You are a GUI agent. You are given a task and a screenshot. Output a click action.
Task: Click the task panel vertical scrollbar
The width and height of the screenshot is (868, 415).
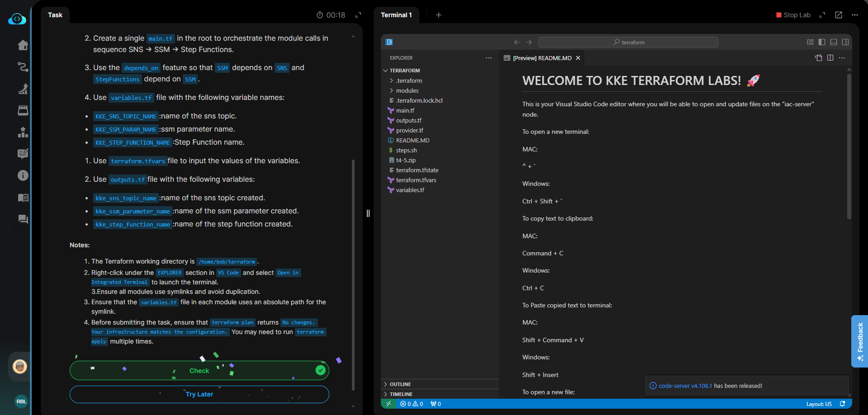click(x=353, y=271)
